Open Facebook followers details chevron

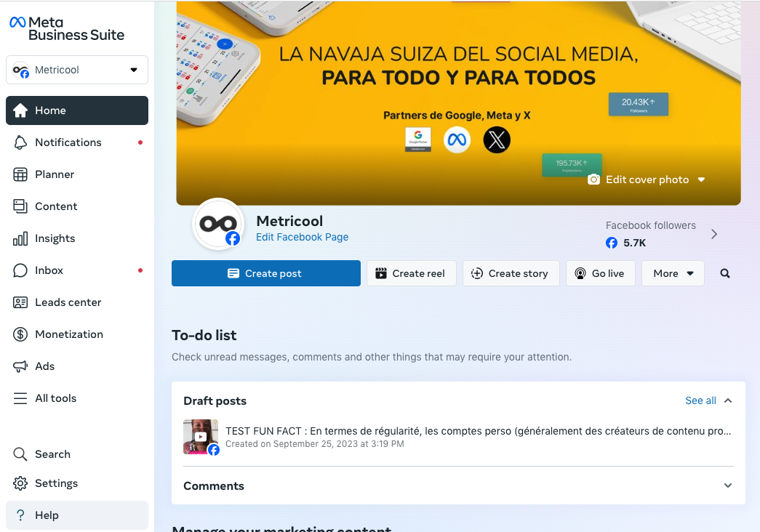(x=714, y=234)
